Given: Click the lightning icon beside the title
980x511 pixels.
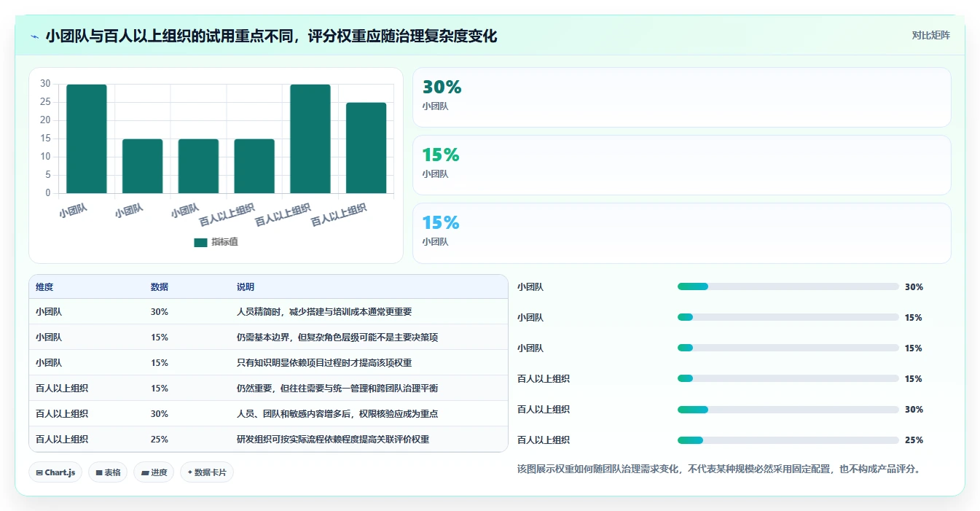Looking at the screenshot, I should click(34, 36).
